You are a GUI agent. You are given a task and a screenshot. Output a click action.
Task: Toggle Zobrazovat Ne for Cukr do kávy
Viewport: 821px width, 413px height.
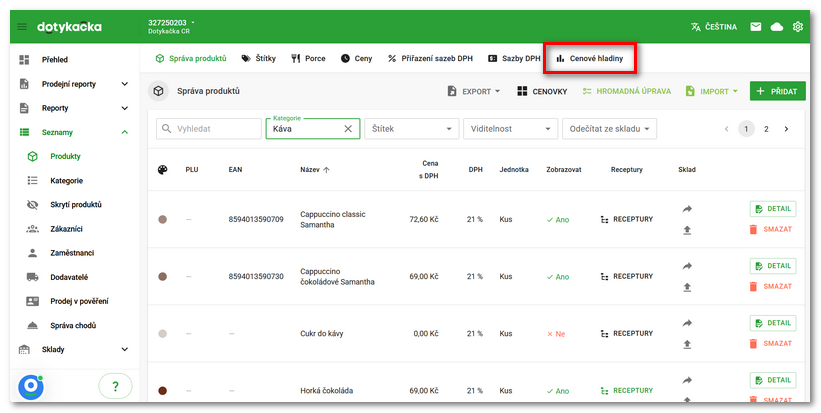tap(555, 333)
